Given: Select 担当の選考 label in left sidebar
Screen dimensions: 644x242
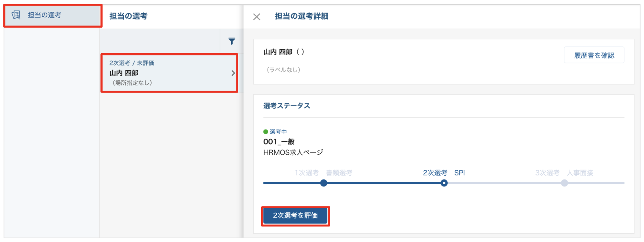Looking at the screenshot, I should (x=44, y=15).
